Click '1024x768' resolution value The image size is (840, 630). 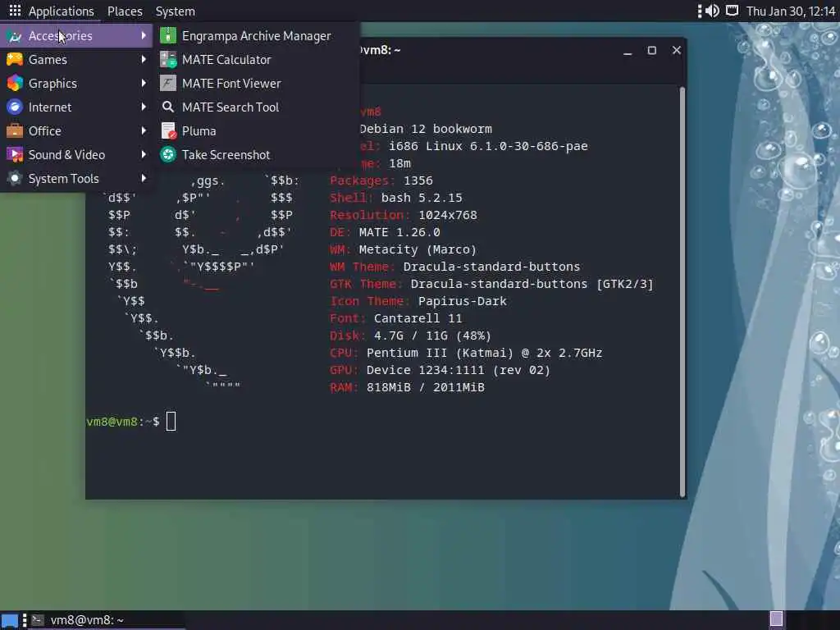[447, 216]
